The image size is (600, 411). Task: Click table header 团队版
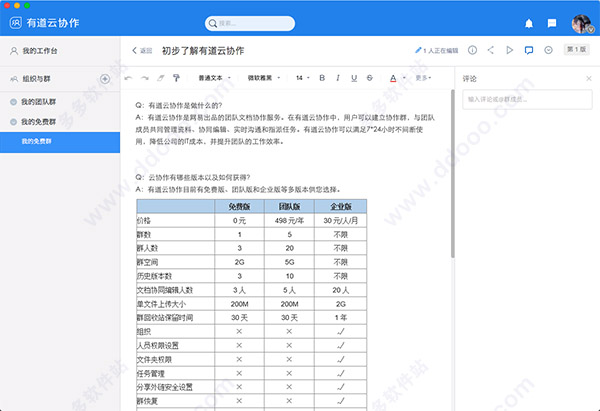click(x=289, y=207)
